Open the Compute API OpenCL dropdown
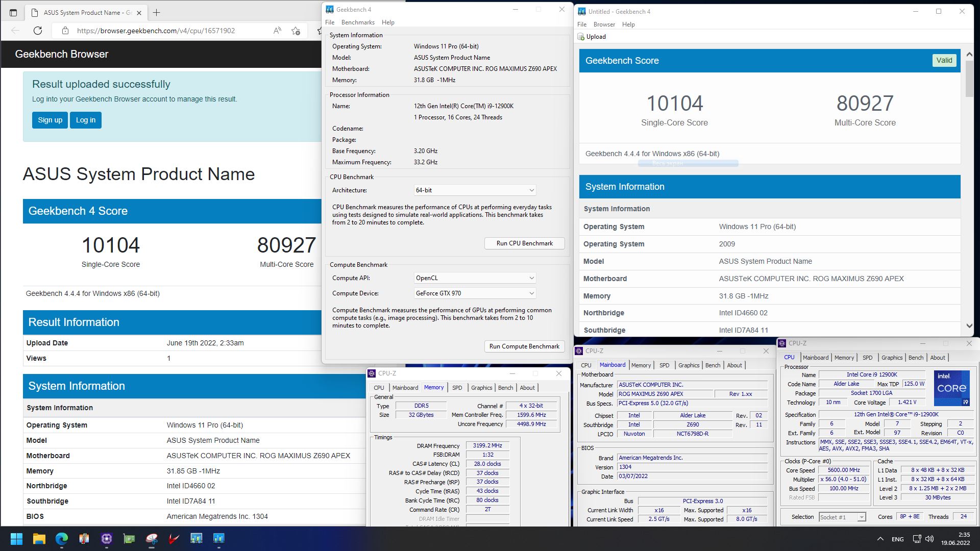Screen dimensions: 980x551 click(475, 278)
